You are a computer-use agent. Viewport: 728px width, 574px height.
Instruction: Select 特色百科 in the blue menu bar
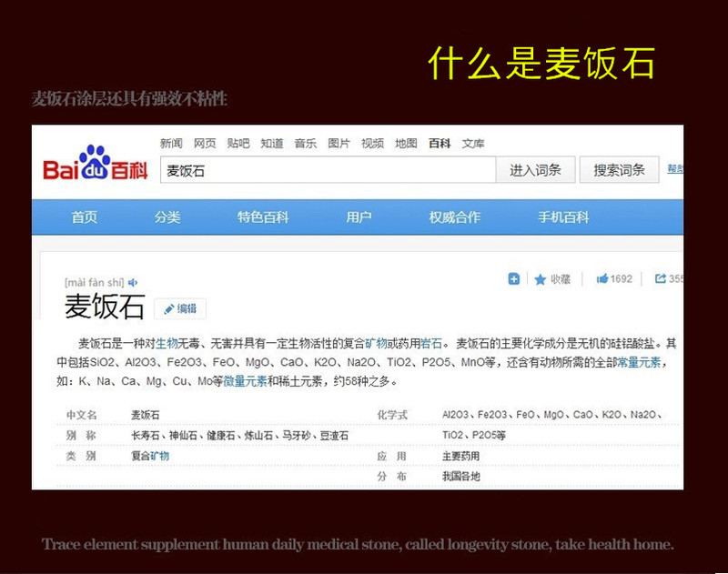click(263, 217)
